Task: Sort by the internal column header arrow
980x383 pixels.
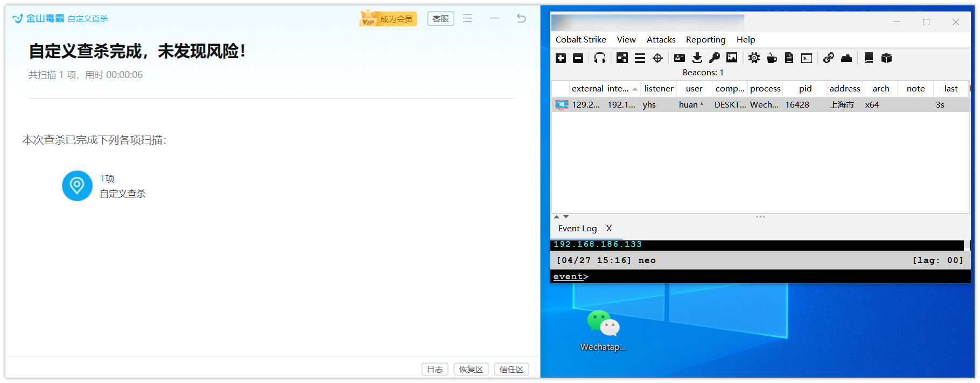Action: (635, 89)
